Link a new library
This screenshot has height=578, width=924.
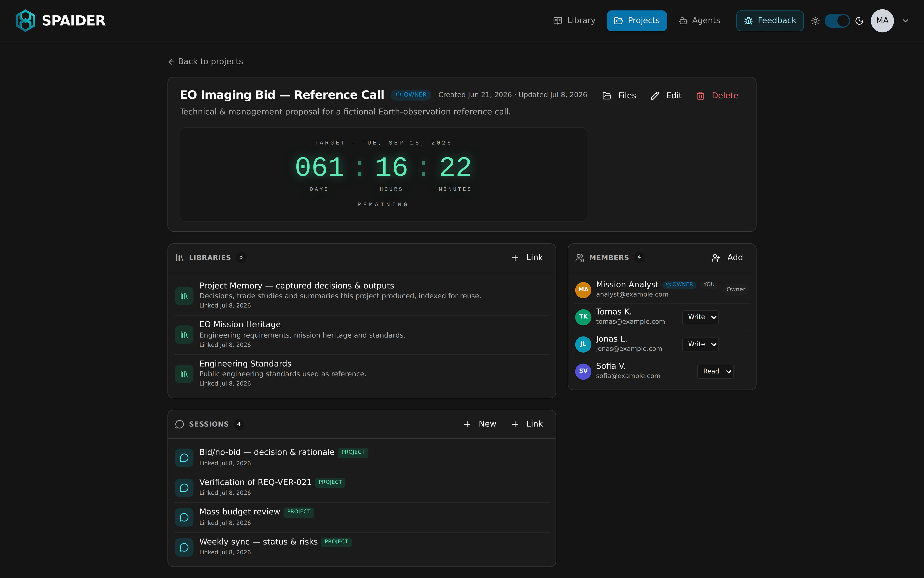click(x=527, y=258)
